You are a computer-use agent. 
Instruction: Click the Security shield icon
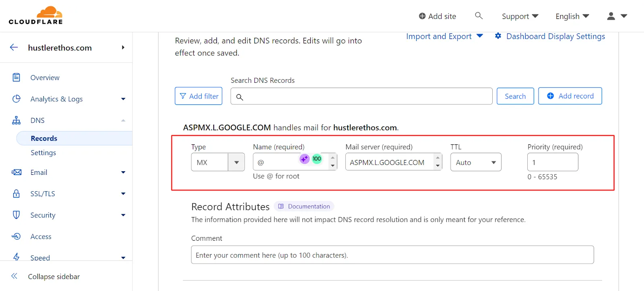coord(16,215)
